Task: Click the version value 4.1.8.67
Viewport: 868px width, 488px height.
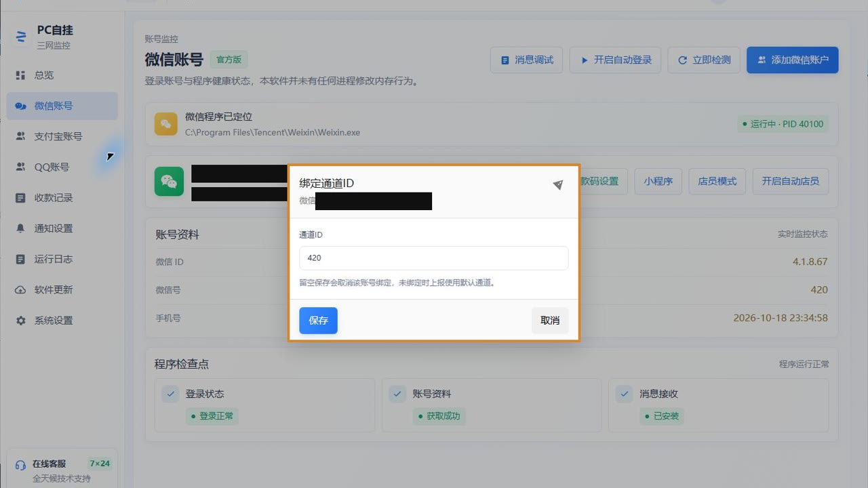Action: point(810,262)
